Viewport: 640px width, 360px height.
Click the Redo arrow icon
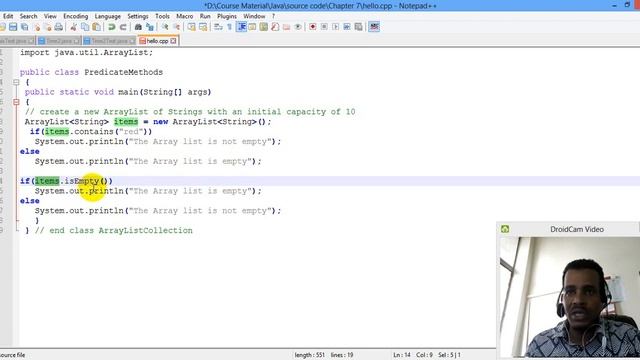coord(123,27)
